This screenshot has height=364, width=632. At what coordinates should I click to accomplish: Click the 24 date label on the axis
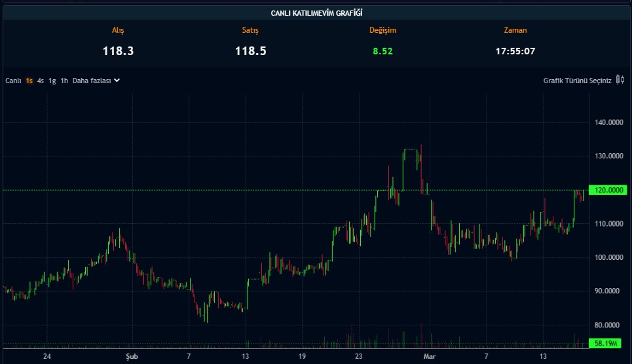click(x=46, y=356)
